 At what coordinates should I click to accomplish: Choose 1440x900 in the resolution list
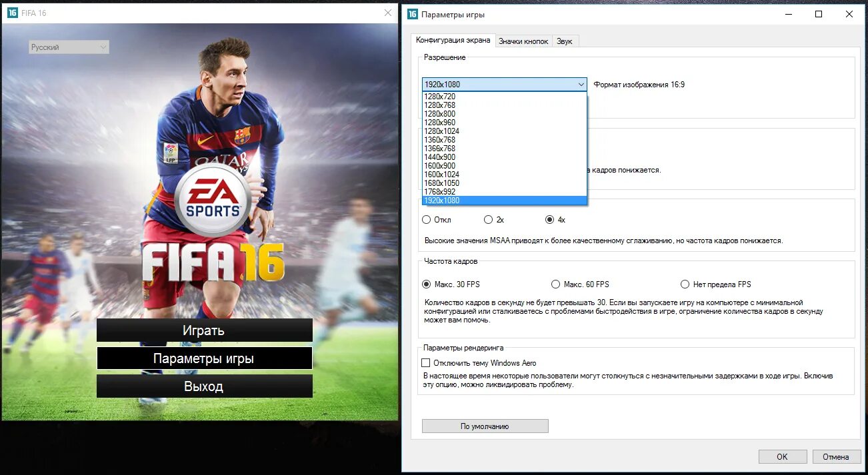pos(505,157)
